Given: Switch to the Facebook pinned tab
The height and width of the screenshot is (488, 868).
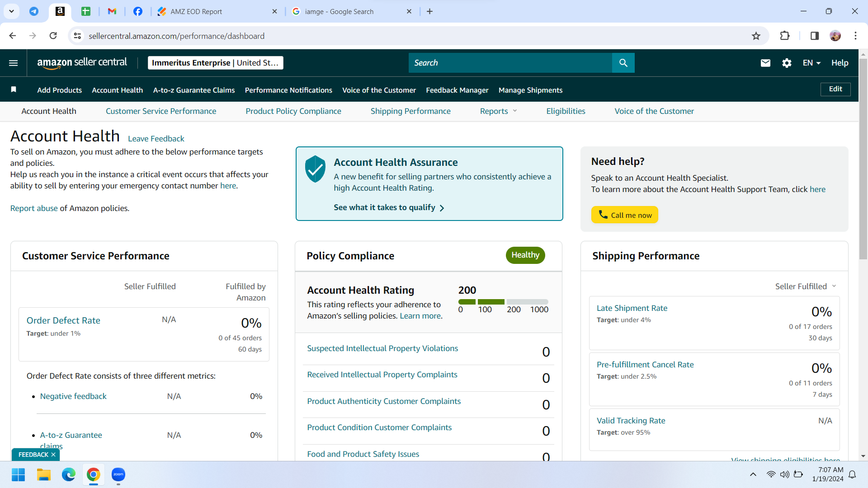Looking at the screenshot, I should (x=138, y=11).
